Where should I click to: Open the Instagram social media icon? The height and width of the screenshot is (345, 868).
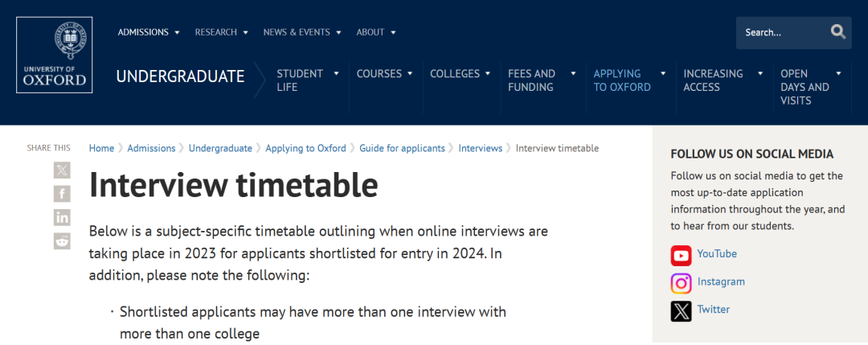click(x=681, y=284)
